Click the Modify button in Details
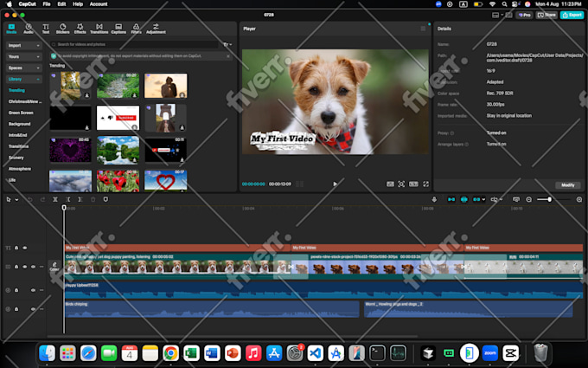The image size is (588, 368). (568, 185)
